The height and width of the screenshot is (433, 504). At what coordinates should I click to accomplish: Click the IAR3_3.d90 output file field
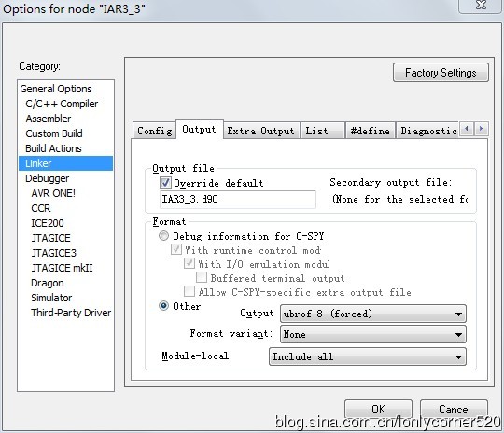tap(238, 200)
